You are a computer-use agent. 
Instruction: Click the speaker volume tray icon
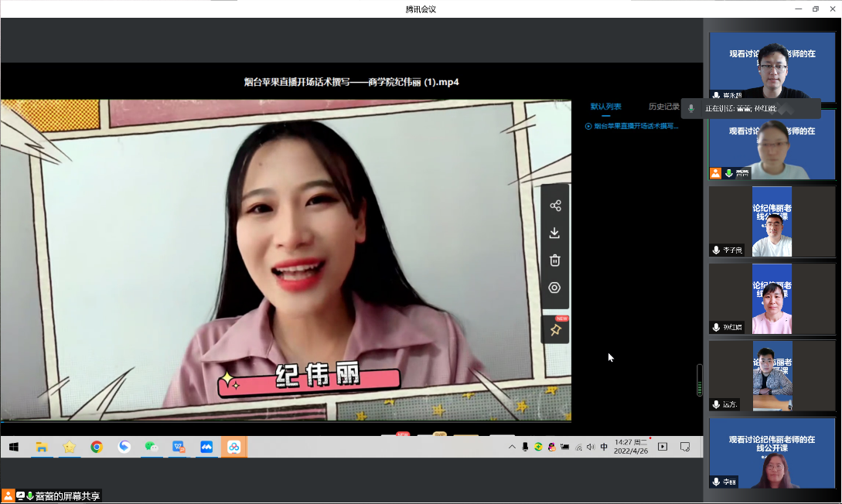(x=591, y=447)
